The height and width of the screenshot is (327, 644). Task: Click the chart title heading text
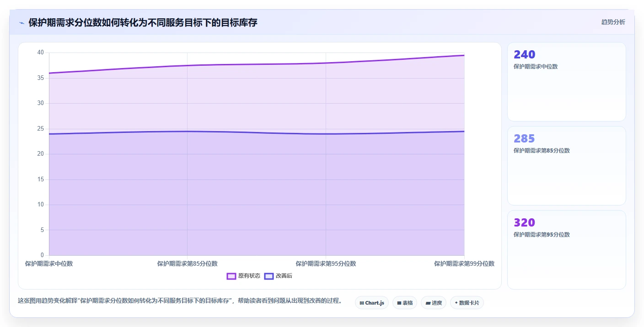(x=143, y=23)
